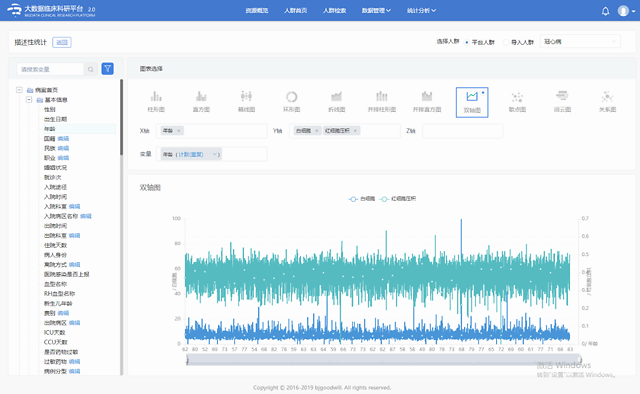
Task: Collapse the 基本信息 tree node
Action: [29, 100]
